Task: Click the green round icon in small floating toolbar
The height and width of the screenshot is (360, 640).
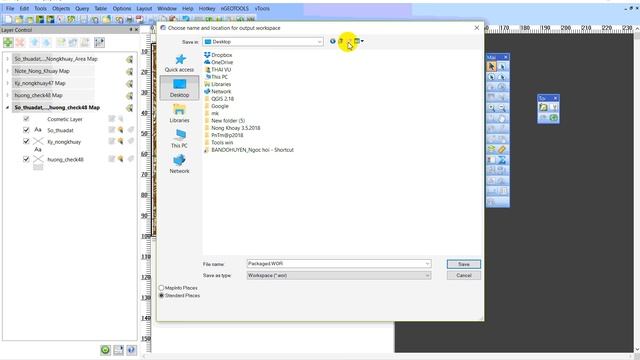Action: tap(553, 118)
